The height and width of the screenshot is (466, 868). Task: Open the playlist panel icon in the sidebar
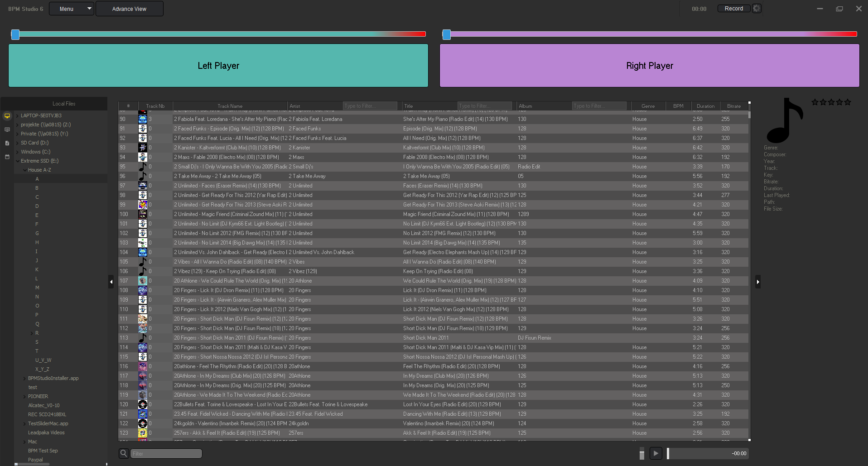coord(7,129)
